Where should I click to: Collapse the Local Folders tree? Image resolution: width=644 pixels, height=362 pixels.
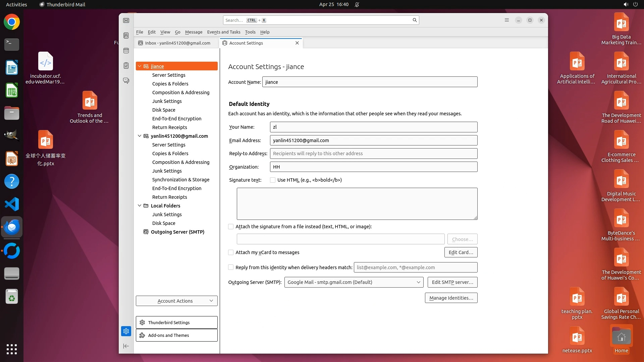[140, 206]
